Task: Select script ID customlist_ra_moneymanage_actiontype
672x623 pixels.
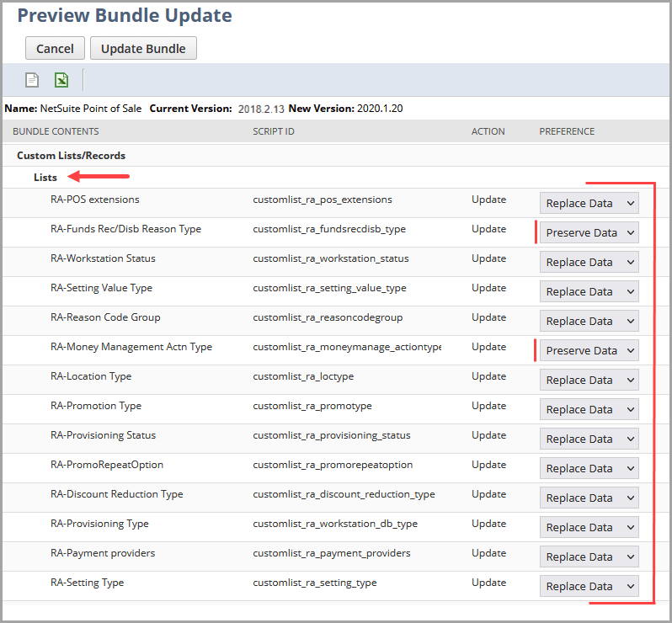Action: click(347, 347)
